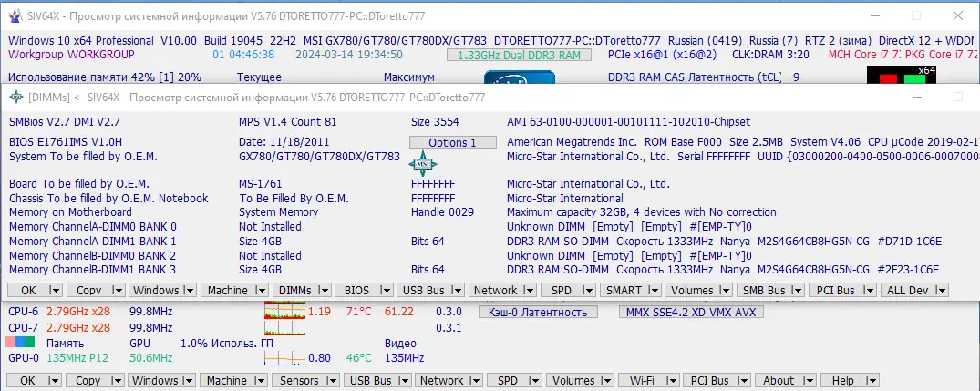The image size is (980, 391).
Task: Click Machine in the main window bottom row
Action: [x=227, y=380]
